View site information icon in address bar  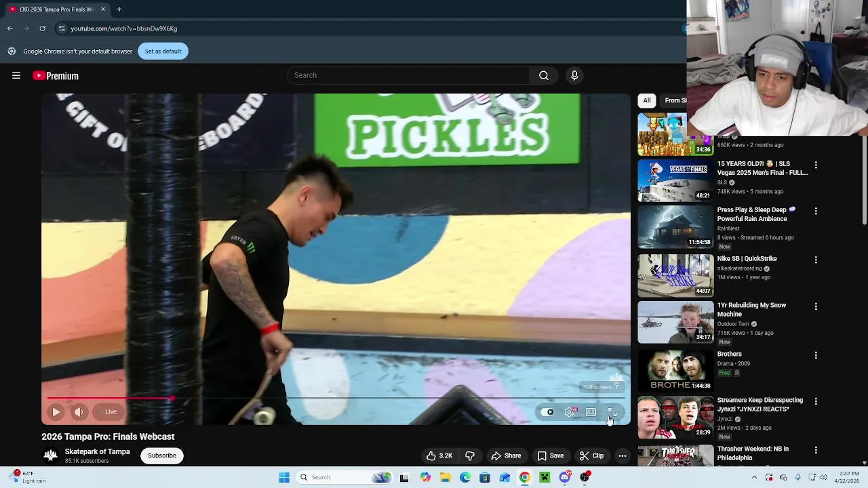point(62,28)
